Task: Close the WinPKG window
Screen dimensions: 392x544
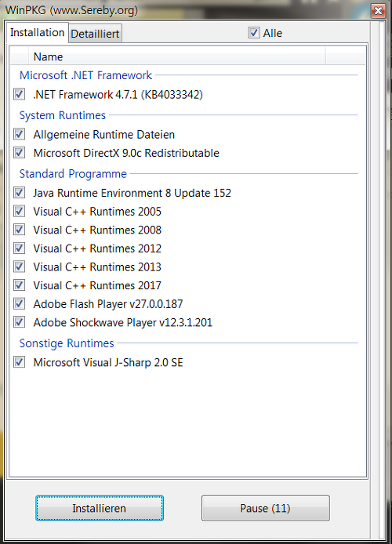Action: (378, 11)
